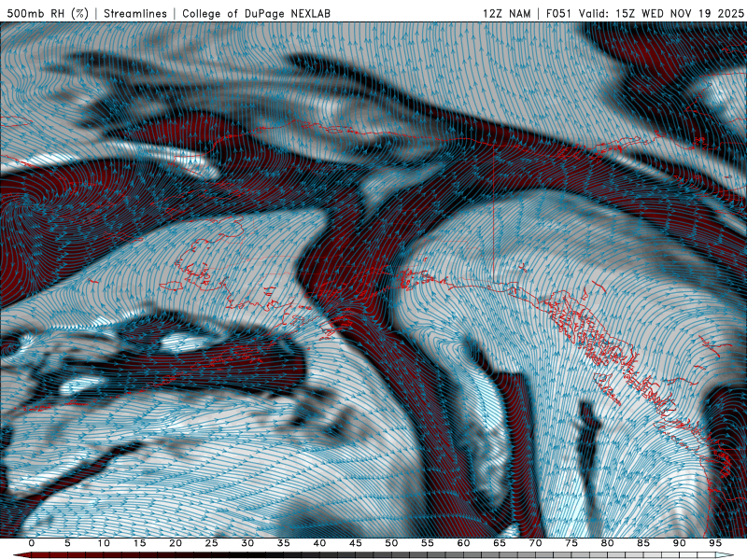Click the '75' value on the color scale
The height and width of the screenshot is (560, 747).
click(x=571, y=543)
